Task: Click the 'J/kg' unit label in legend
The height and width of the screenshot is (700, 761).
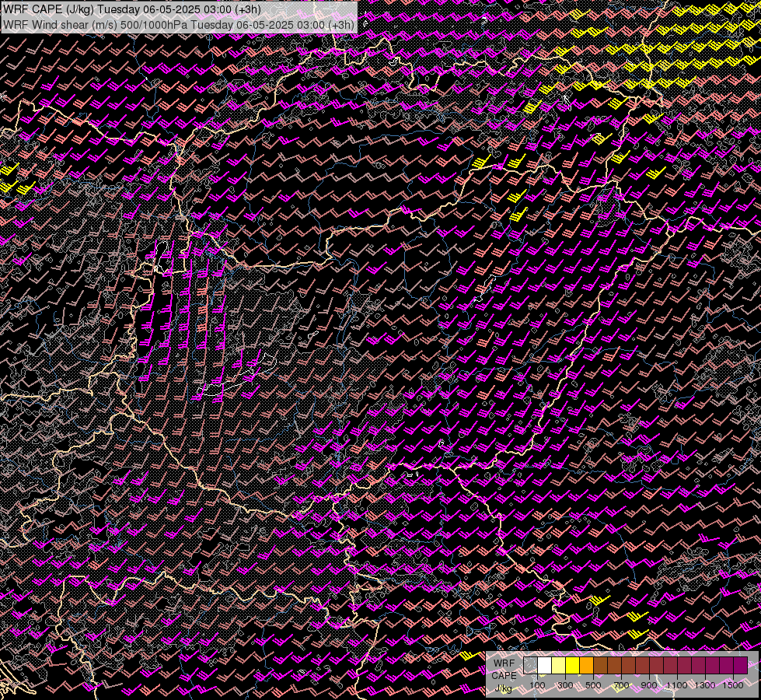Action: coord(503,688)
